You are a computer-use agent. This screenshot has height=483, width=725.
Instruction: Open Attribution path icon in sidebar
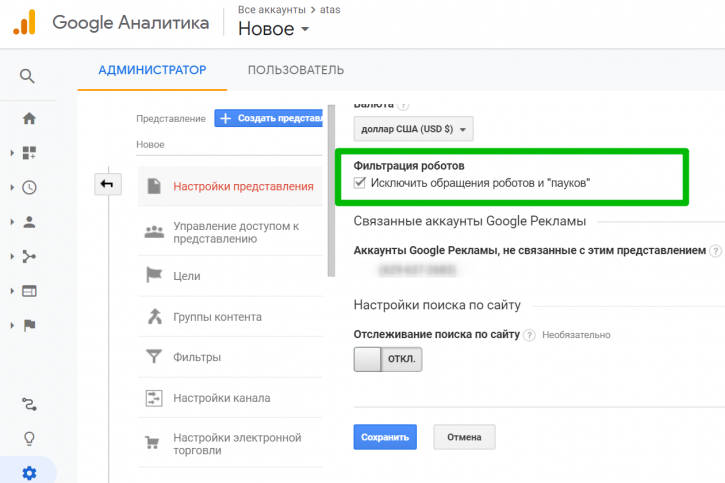[29, 404]
